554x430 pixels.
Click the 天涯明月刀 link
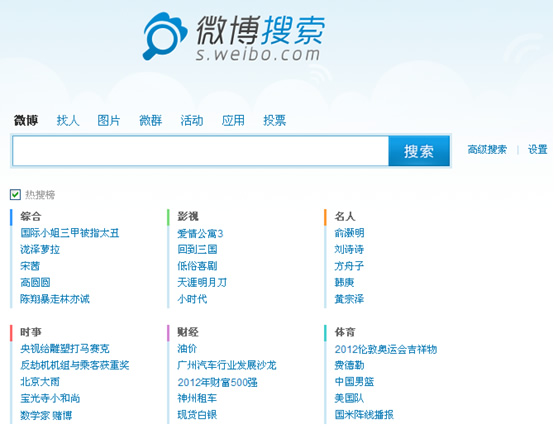click(x=202, y=282)
